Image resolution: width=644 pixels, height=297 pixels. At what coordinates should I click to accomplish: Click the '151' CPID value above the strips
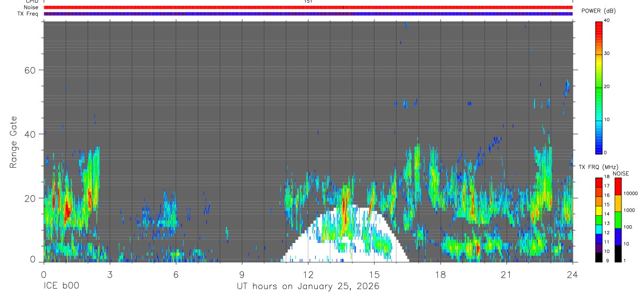308,2
